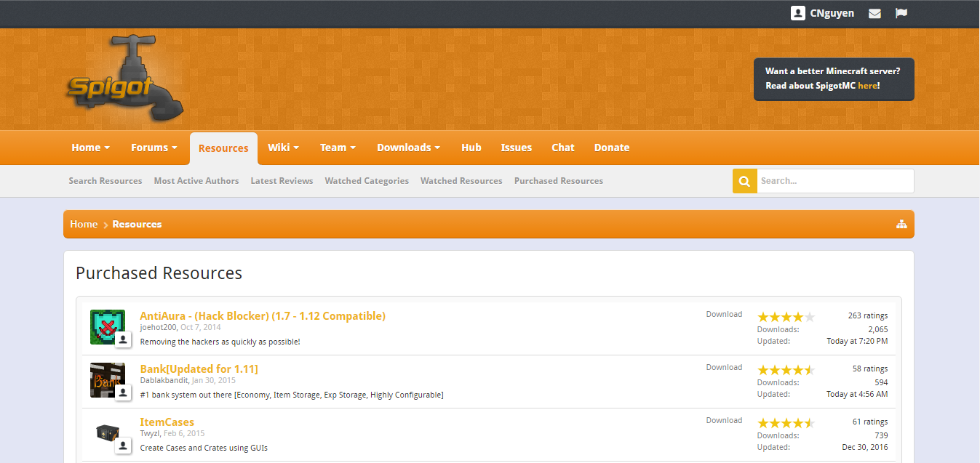
Task: Expand the Wiki menu dropdown
Action: pos(296,148)
